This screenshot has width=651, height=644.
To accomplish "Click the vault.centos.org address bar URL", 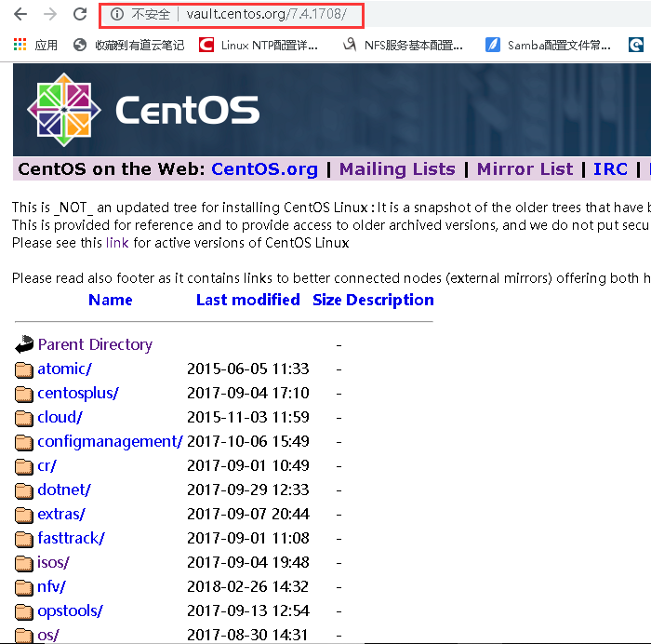I will pyautogui.click(x=266, y=14).
